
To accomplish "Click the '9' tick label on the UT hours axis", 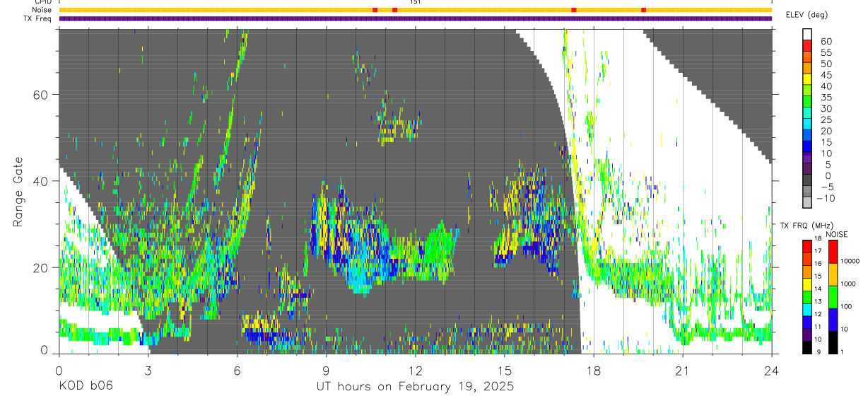I will point(326,371).
